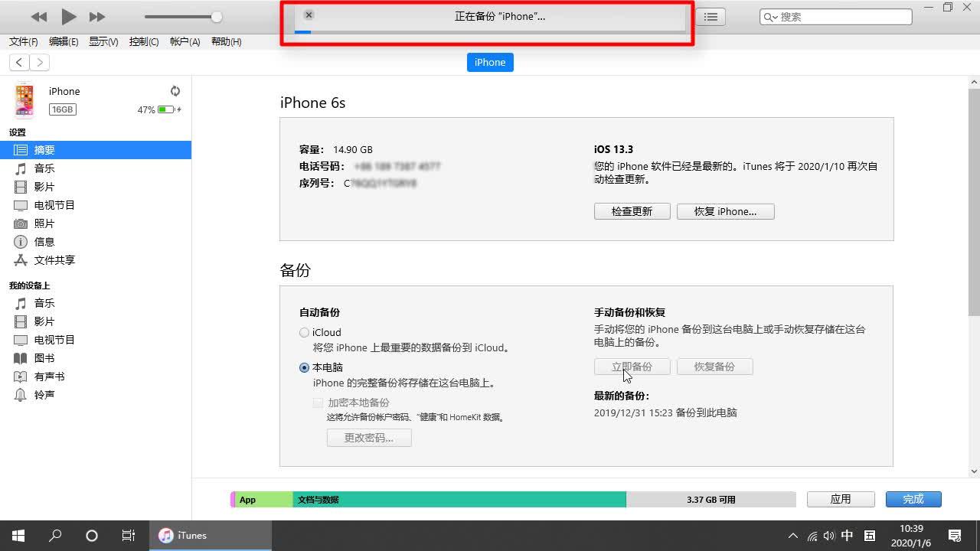
Task: Toggle the 加密本地备份 checkbox
Action: 318,403
